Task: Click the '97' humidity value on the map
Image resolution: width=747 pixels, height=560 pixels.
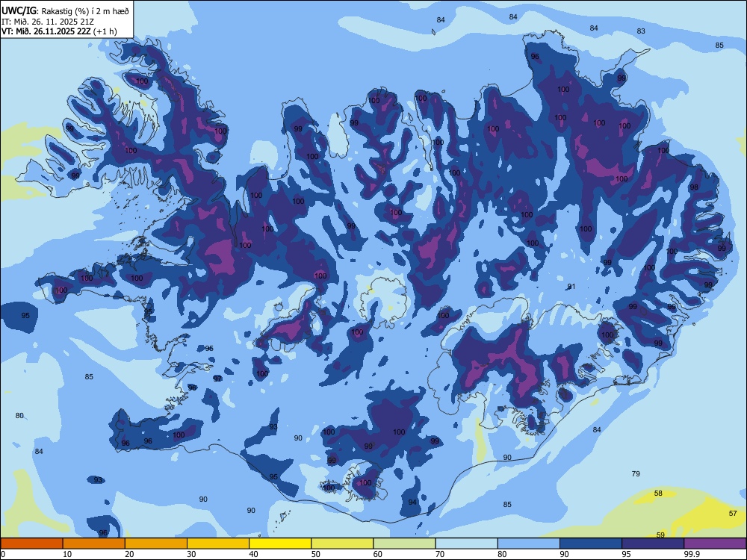Action: pyautogui.click(x=217, y=379)
